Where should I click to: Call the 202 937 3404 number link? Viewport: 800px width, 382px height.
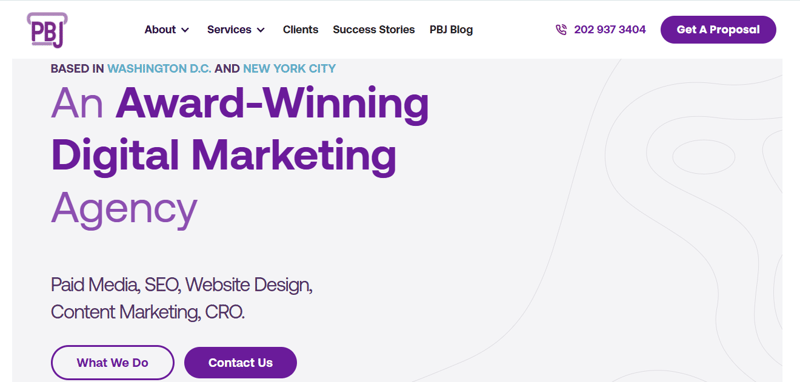(610, 30)
